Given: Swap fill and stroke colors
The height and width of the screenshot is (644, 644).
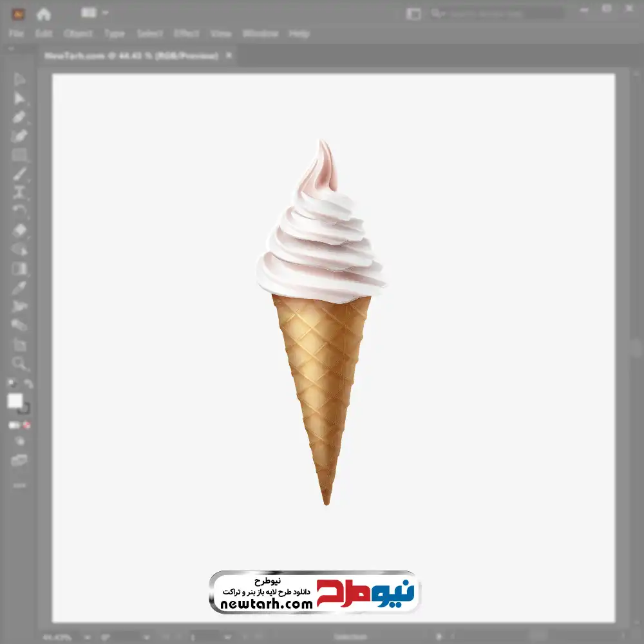Looking at the screenshot, I should 28,384.
